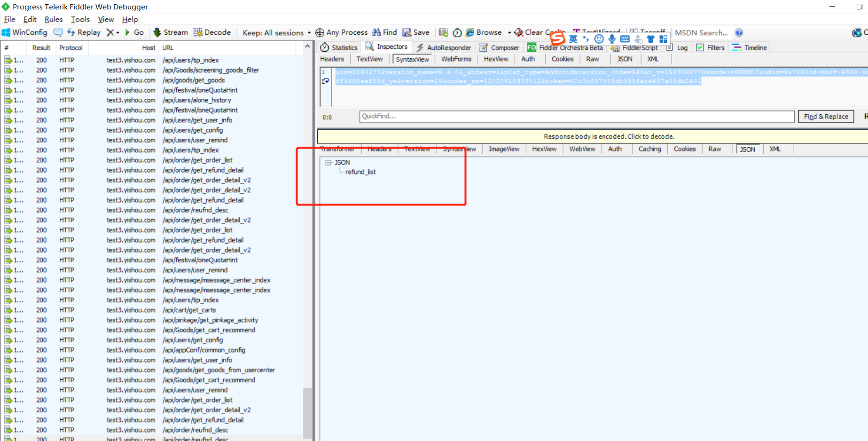Switch to the AutoResponder tab
This screenshot has height=441, width=868.
pos(444,47)
